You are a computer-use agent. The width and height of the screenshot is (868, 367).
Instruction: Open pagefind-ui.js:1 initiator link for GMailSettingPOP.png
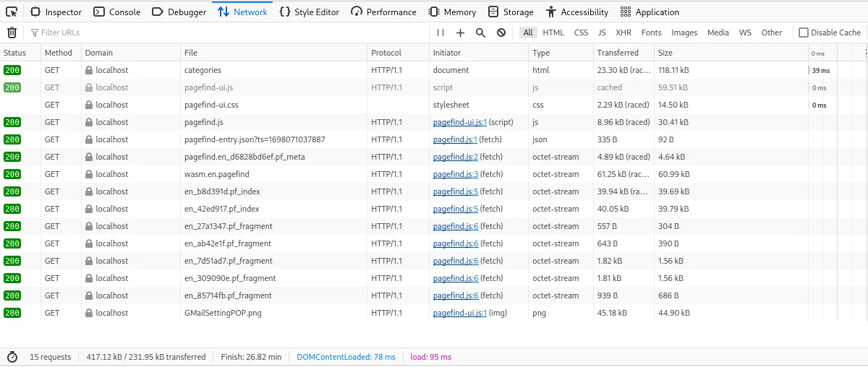(x=459, y=313)
